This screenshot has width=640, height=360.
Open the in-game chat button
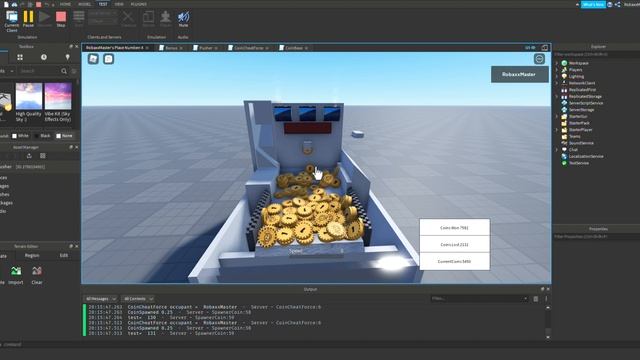tap(109, 59)
